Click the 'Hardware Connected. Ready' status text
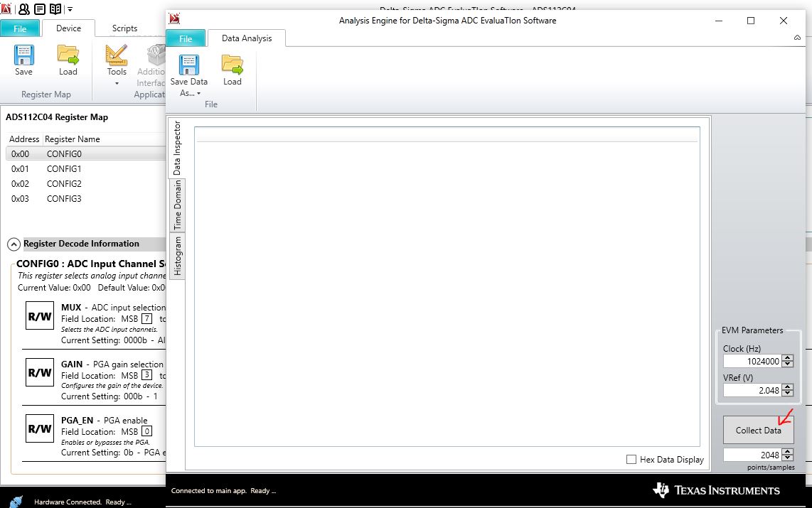This screenshot has height=508, width=812. point(83,502)
